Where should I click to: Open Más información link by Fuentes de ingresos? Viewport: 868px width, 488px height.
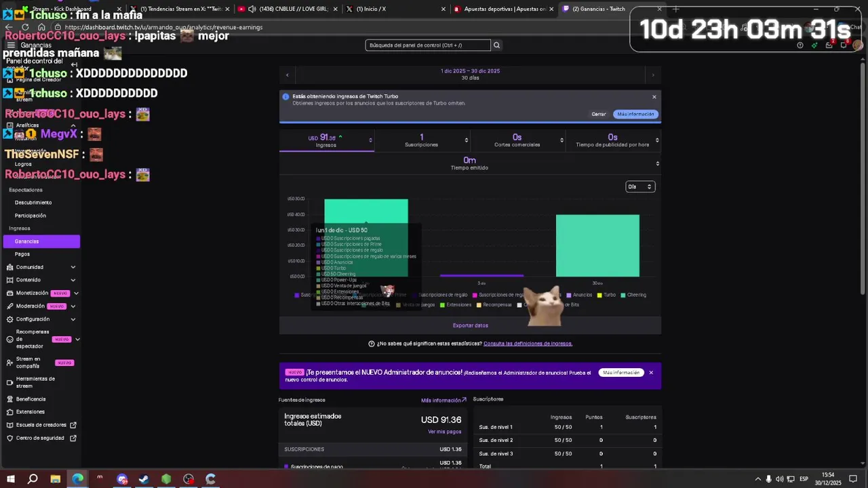tap(443, 401)
